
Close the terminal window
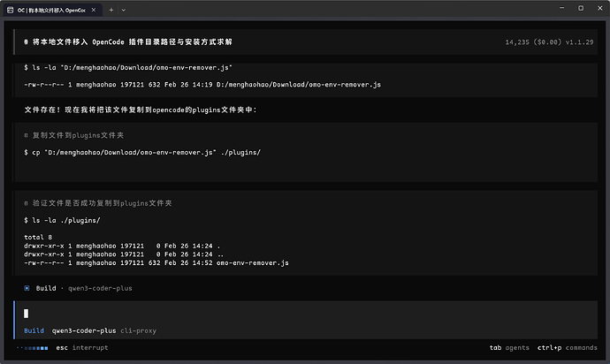(600, 8)
